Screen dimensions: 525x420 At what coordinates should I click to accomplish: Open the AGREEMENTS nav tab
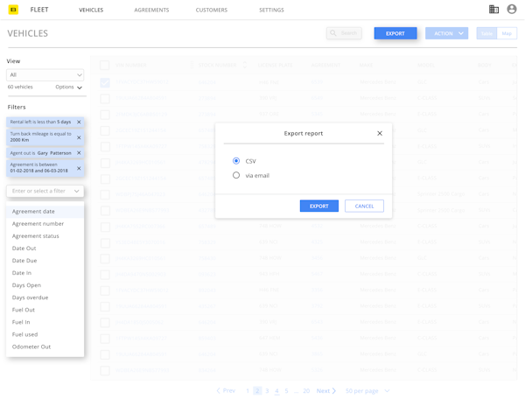151,10
